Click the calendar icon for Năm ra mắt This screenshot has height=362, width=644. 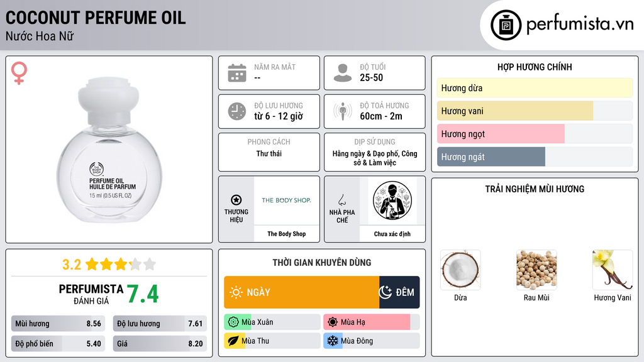[x=237, y=73]
